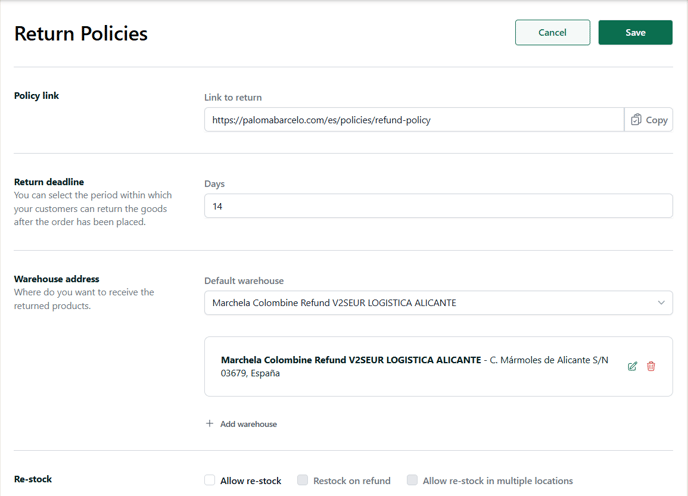Focus the Link to return URL field

(414, 120)
